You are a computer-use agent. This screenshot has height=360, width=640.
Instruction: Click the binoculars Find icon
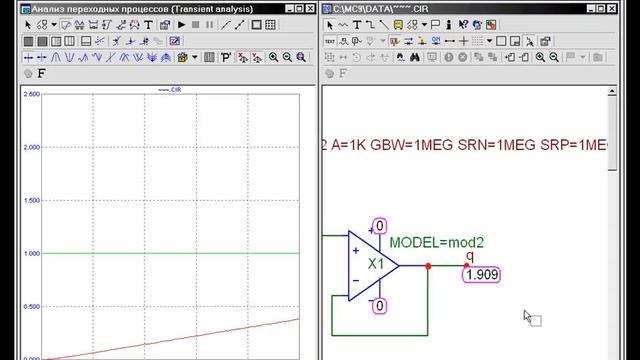pyautogui.click(x=415, y=58)
